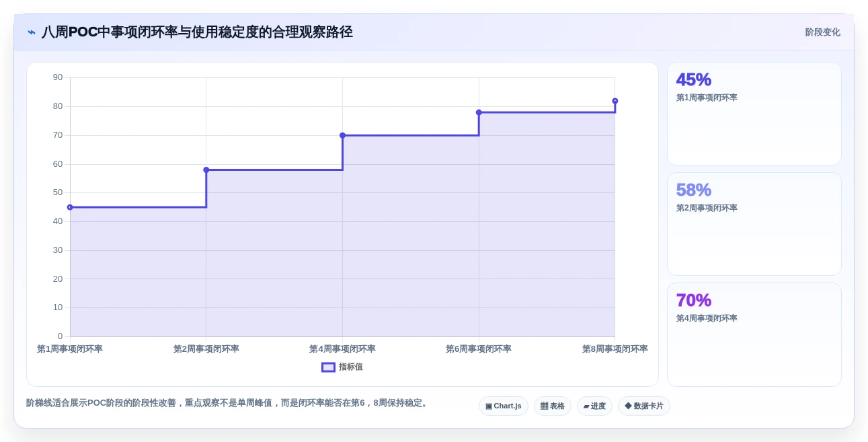Click the week 1 data point at 45
Screen dimensions: 868x442
pyautogui.click(x=70, y=207)
